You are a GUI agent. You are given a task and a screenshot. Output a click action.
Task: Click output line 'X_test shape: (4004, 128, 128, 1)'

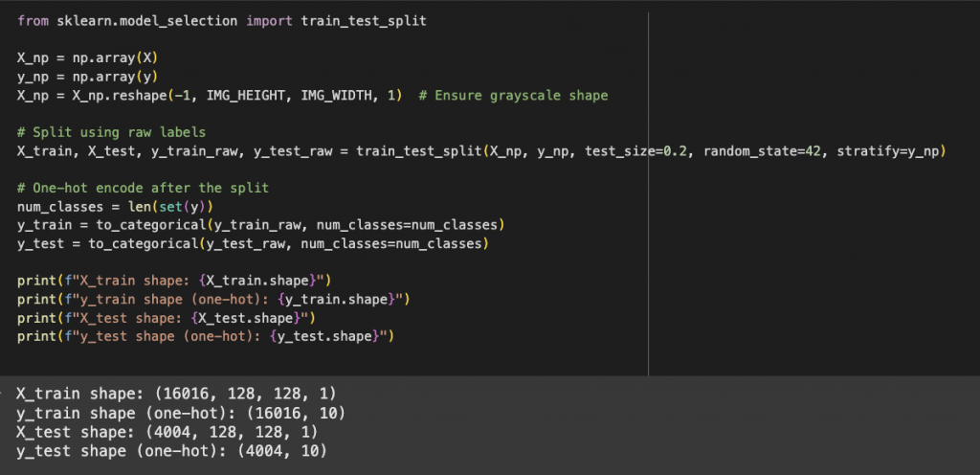point(167,432)
